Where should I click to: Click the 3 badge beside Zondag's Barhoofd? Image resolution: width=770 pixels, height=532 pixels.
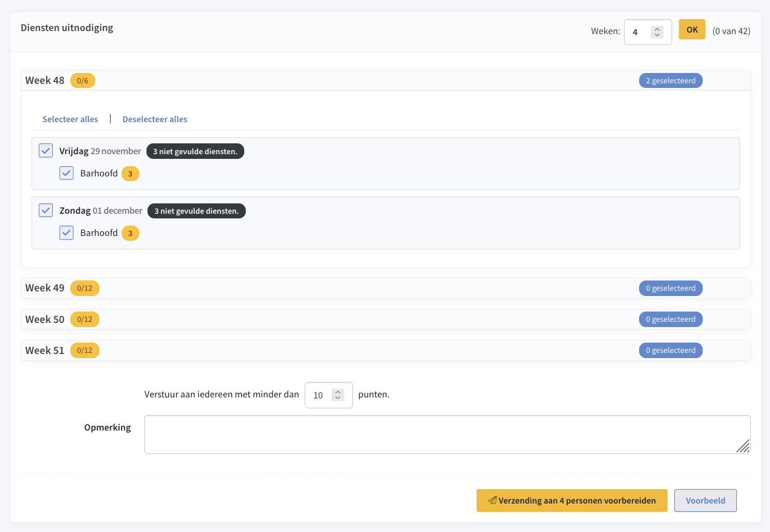click(x=130, y=233)
